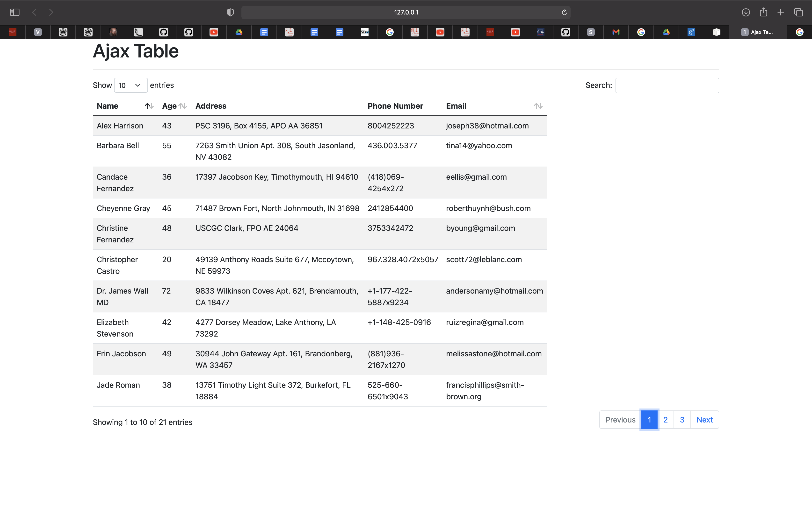812x507 pixels.
Task: Open the SBA pinned tab
Action: [364, 32]
